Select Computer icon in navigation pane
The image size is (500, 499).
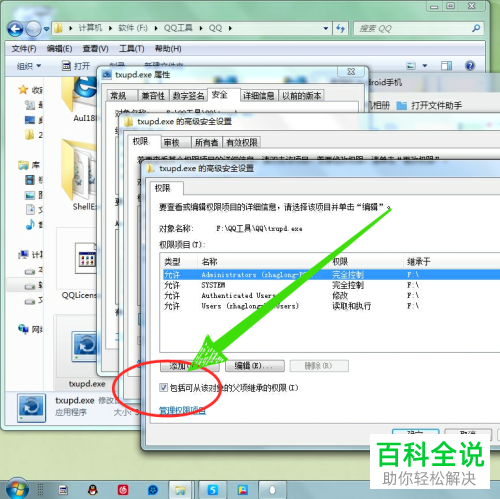[23, 255]
